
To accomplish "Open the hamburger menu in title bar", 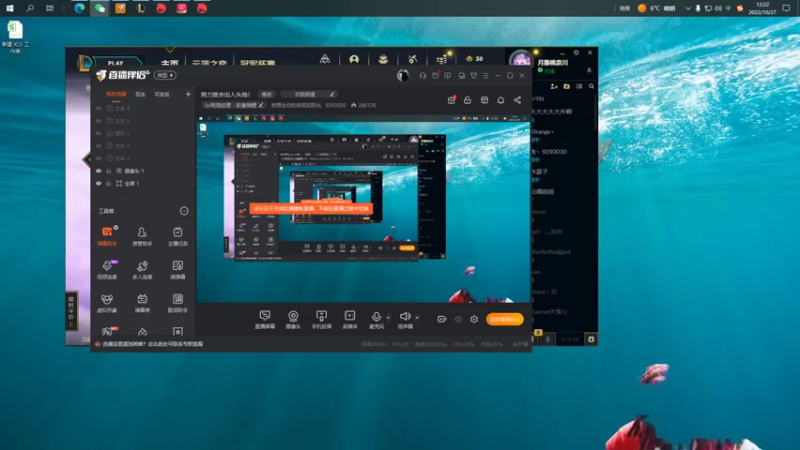I will point(485,76).
